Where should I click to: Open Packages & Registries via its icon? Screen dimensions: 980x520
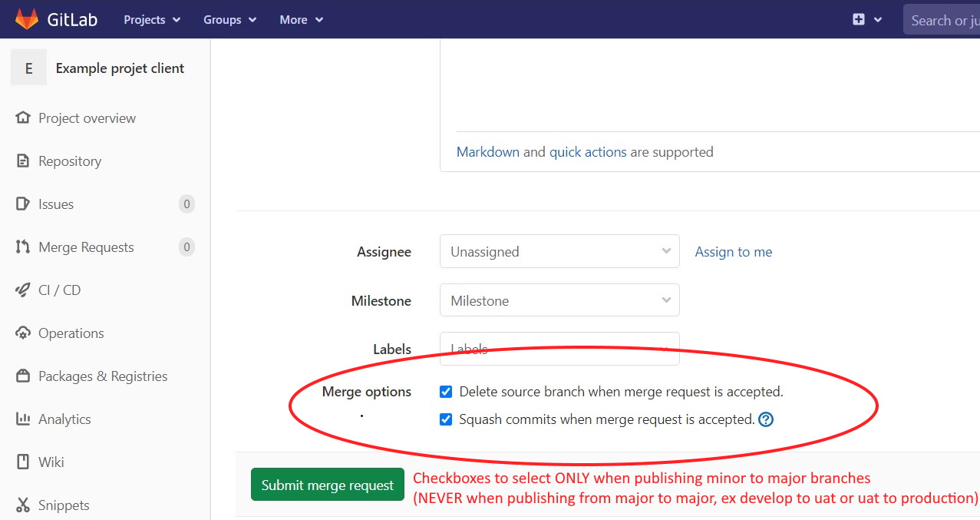pyautogui.click(x=23, y=376)
